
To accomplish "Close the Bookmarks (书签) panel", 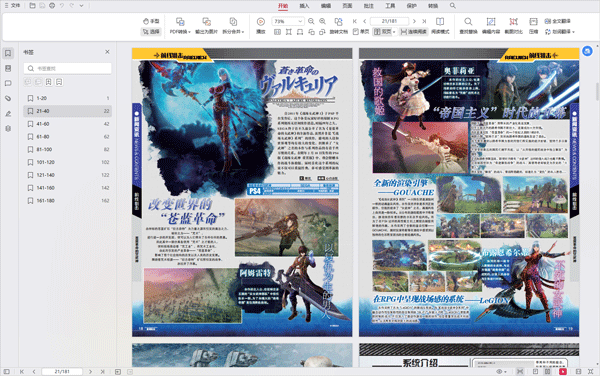I will pos(107,52).
